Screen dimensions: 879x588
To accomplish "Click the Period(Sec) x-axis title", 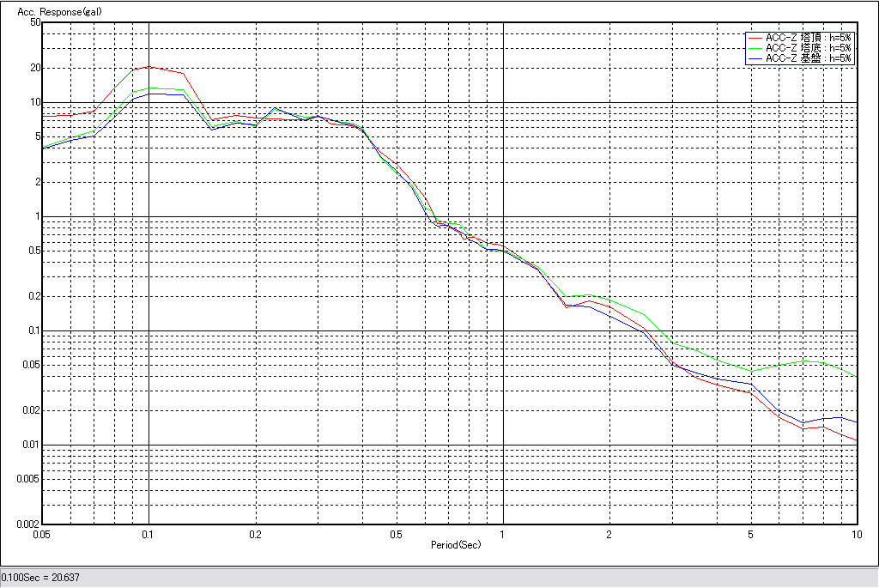I will click(x=456, y=545).
